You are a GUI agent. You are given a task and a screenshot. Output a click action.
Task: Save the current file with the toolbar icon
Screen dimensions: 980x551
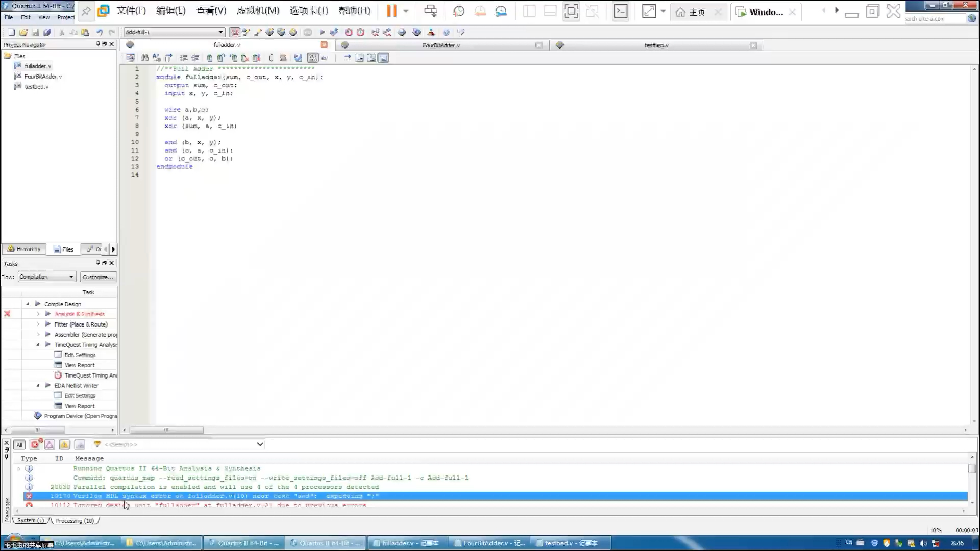coord(35,32)
